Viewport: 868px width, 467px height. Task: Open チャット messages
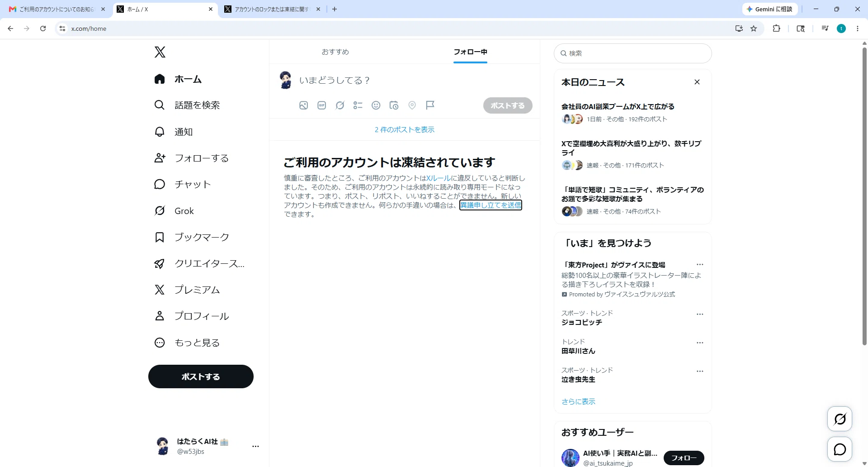tap(183, 184)
